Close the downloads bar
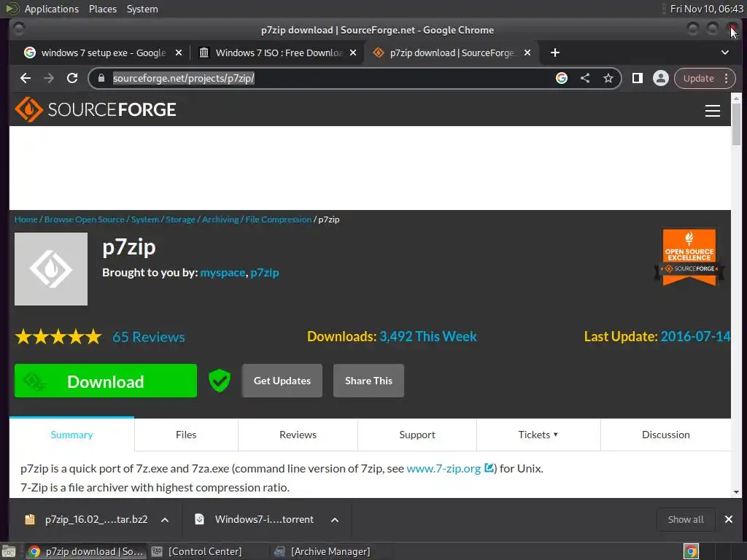747x560 pixels. click(729, 519)
